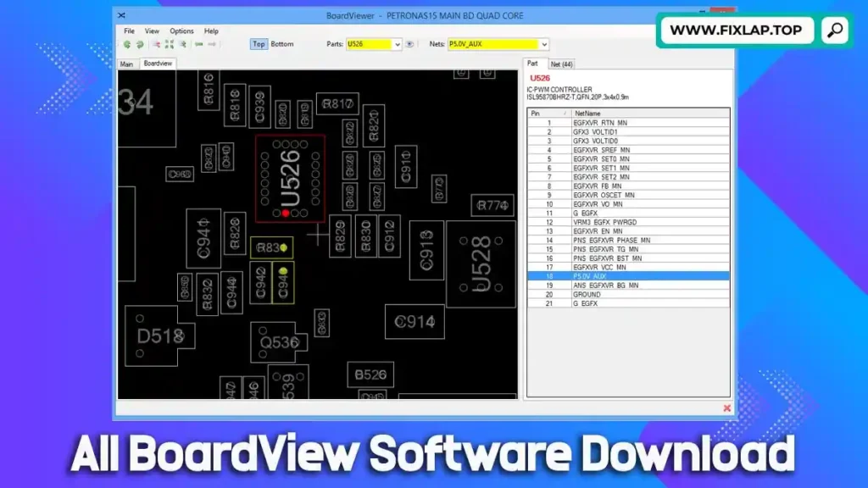Open the Options menu
This screenshot has width=868, height=488.
(x=181, y=30)
